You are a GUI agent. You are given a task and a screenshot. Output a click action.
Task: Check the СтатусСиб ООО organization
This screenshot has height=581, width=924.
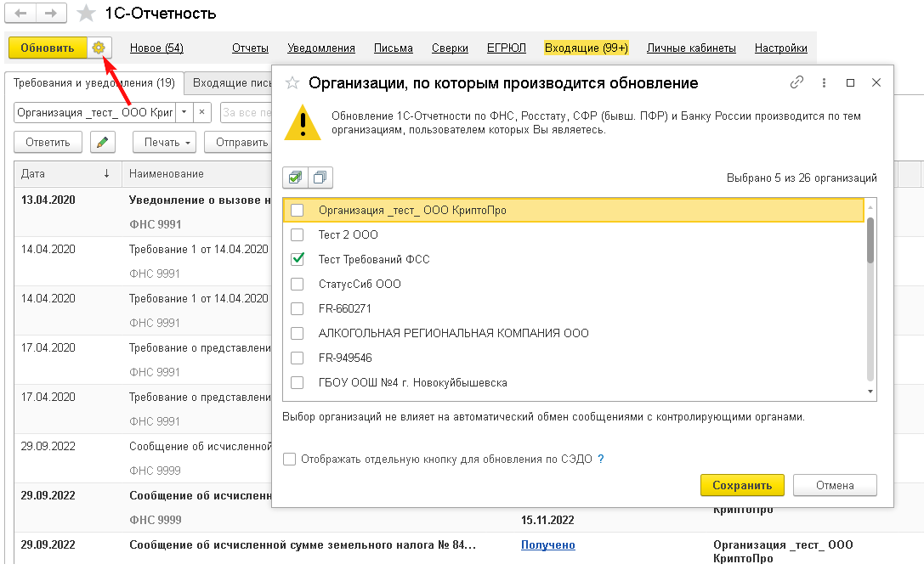click(x=297, y=284)
